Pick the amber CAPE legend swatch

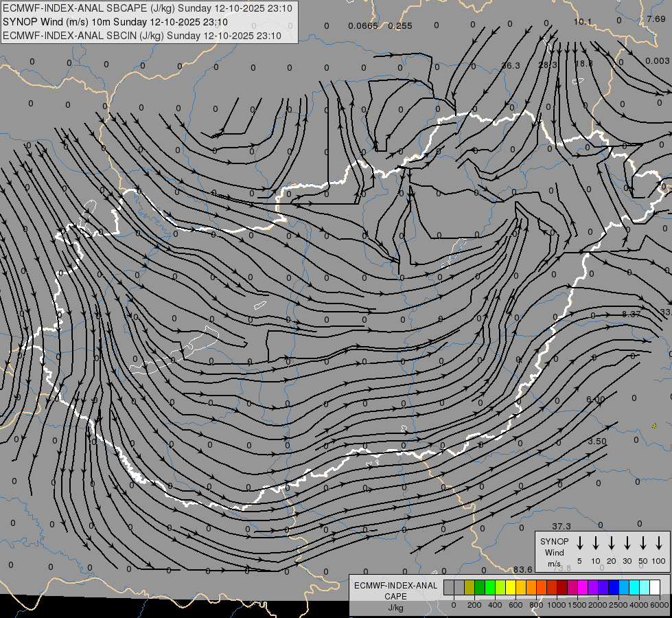(521, 587)
